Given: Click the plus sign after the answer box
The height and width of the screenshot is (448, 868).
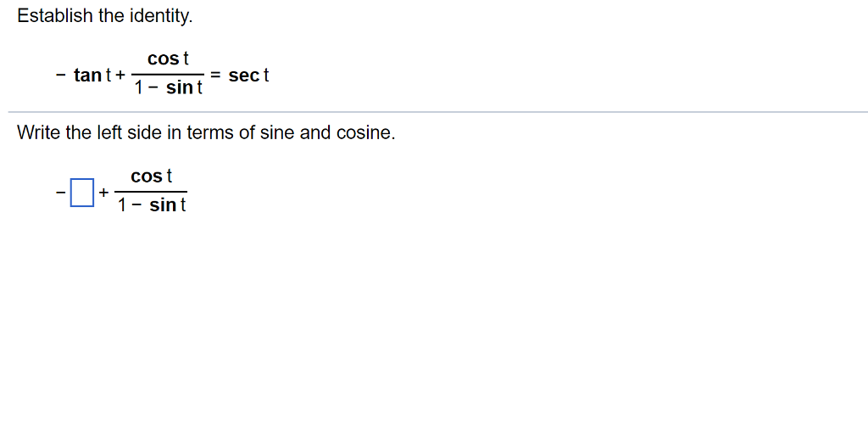Looking at the screenshot, I should click(103, 193).
